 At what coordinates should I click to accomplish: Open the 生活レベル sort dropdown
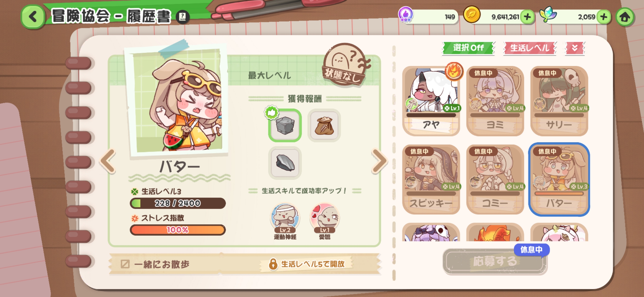tap(530, 48)
